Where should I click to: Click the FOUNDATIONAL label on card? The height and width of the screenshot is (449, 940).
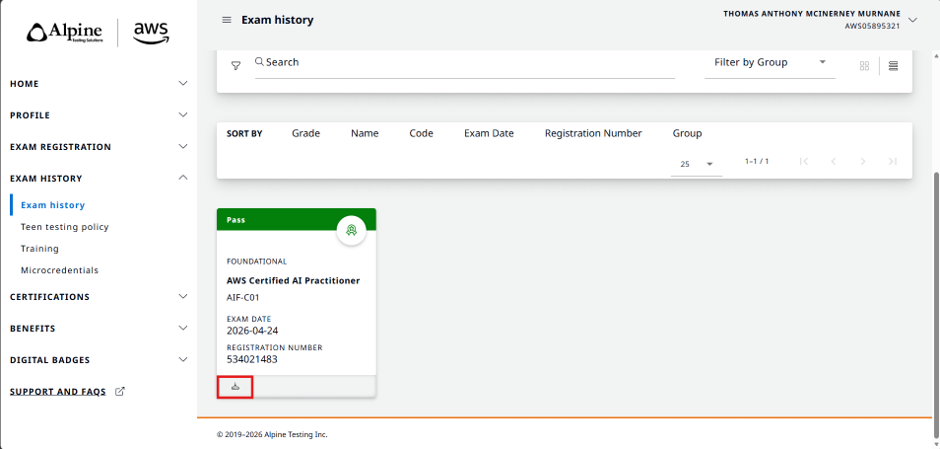coord(257,261)
